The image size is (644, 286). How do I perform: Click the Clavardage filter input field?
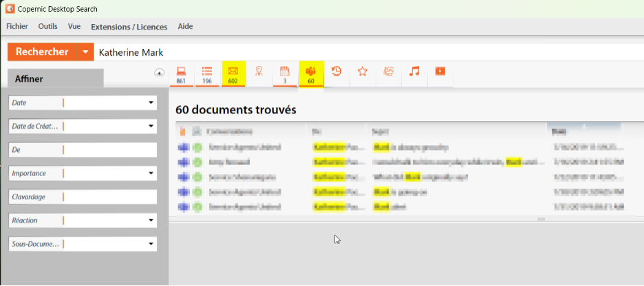109,197
